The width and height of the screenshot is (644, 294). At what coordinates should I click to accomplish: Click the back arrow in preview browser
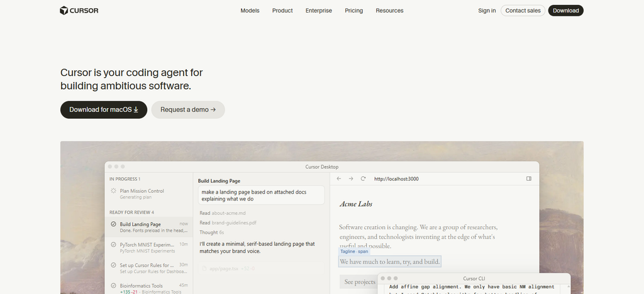339,179
